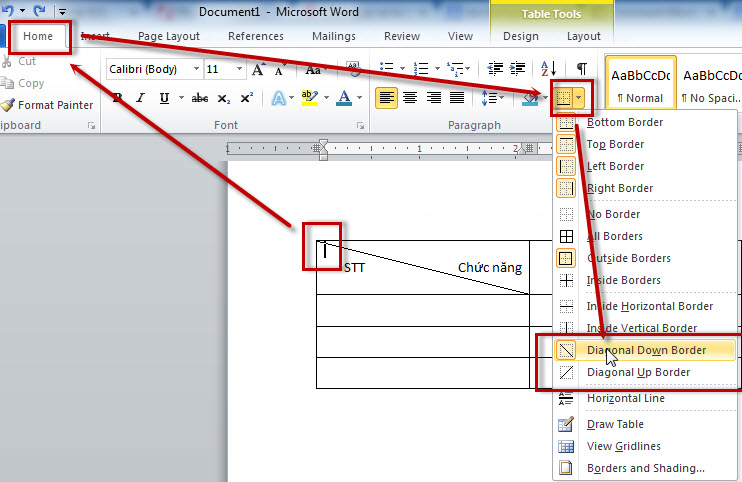Toggle Show/Hide paragraph marks
742x482 pixels.
(x=581, y=69)
